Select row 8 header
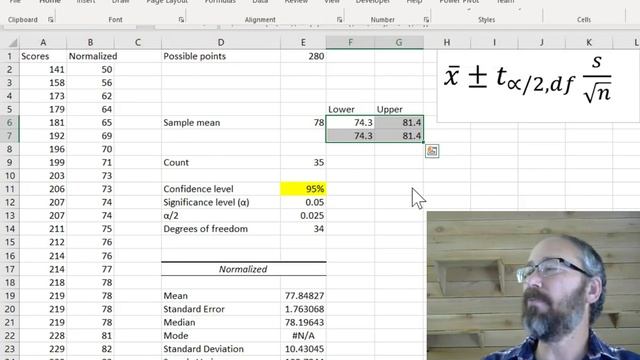Viewport: 640px width, 360px height. pyautogui.click(x=9, y=149)
